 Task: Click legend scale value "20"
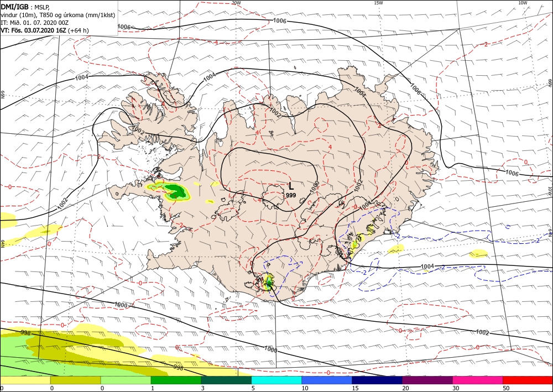point(405,388)
